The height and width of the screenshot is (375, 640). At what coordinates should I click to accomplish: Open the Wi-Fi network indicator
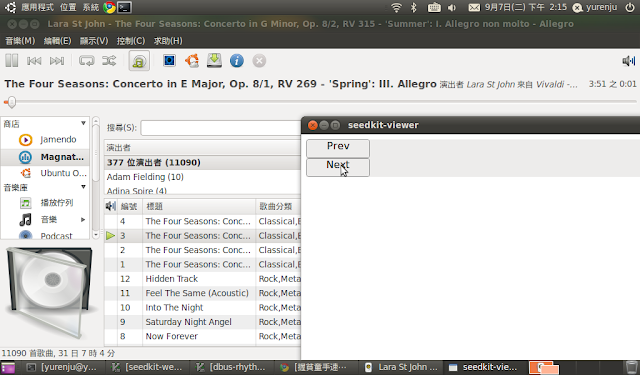(x=396, y=7)
